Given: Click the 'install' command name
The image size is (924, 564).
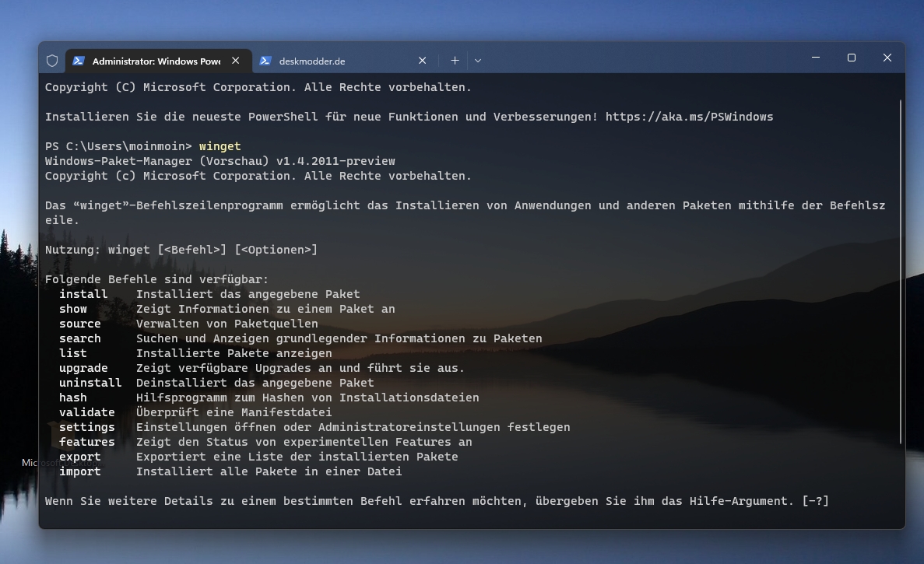Looking at the screenshot, I should tap(83, 294).
